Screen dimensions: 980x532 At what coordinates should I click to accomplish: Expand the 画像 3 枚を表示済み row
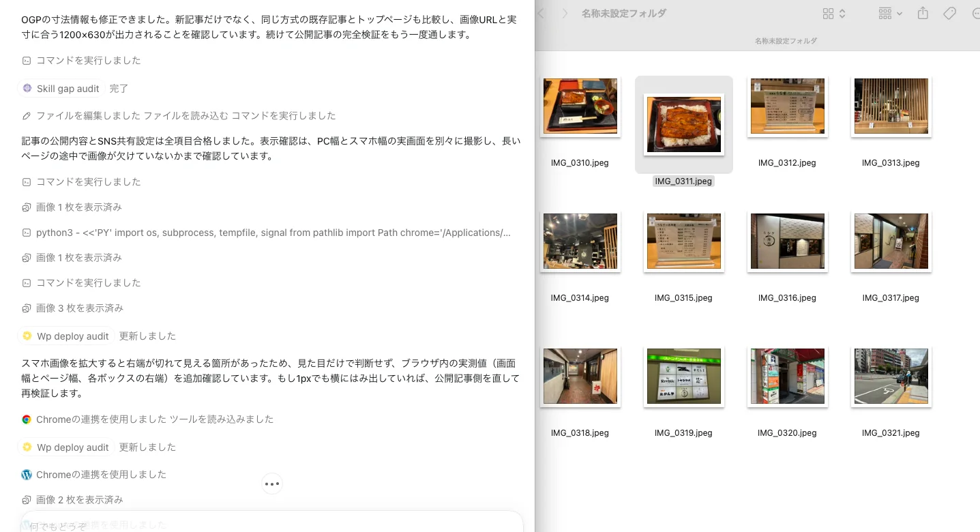click(72, 308)
